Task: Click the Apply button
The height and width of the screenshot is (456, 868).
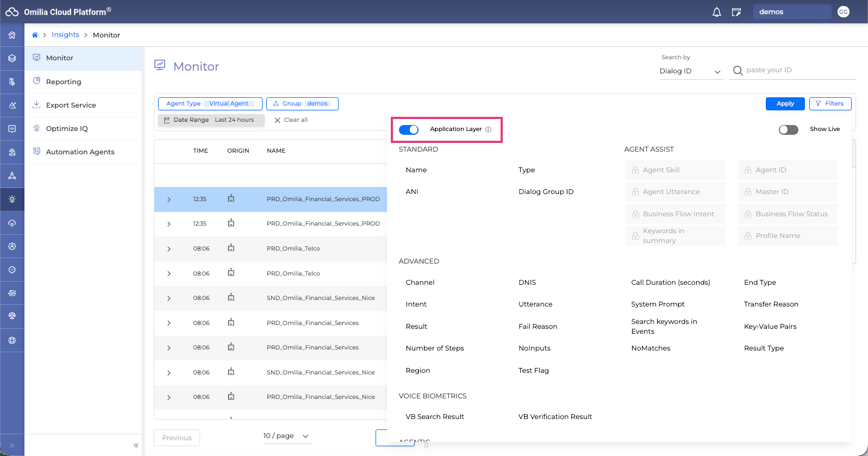Action: [785, 104]
